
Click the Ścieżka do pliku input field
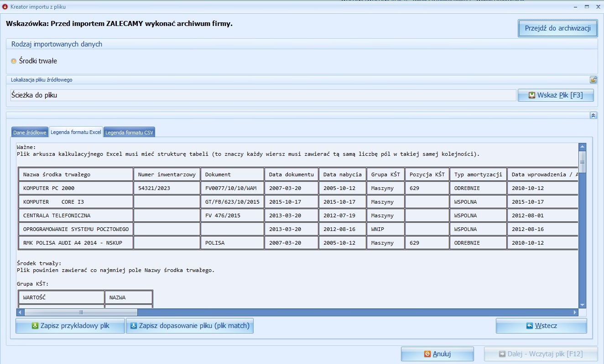click(262, 95)
